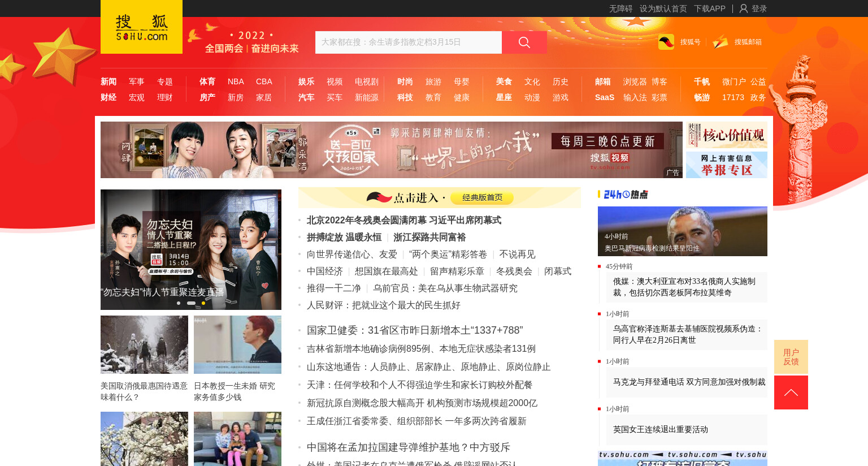Open 天津 校外配餐 article
The width and height of the screenshot is (868, 466).
point(419,385)
